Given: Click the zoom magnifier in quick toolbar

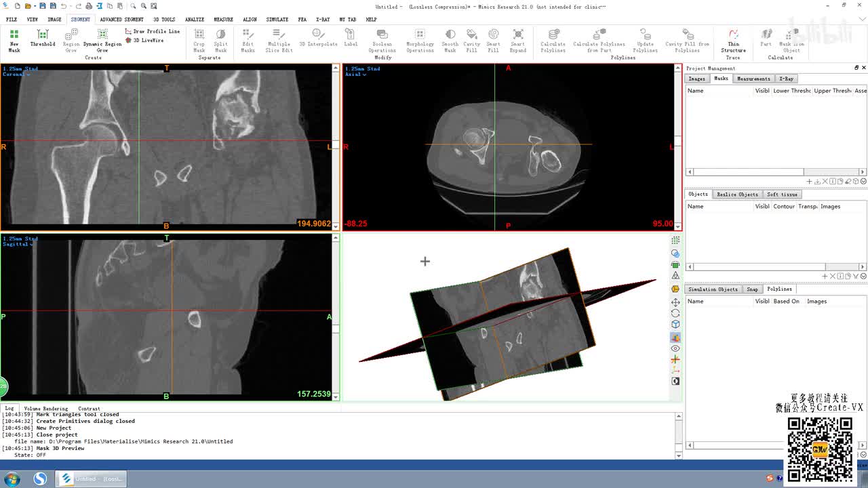Looking at the screenshot, I should click(x=134, y=6).
